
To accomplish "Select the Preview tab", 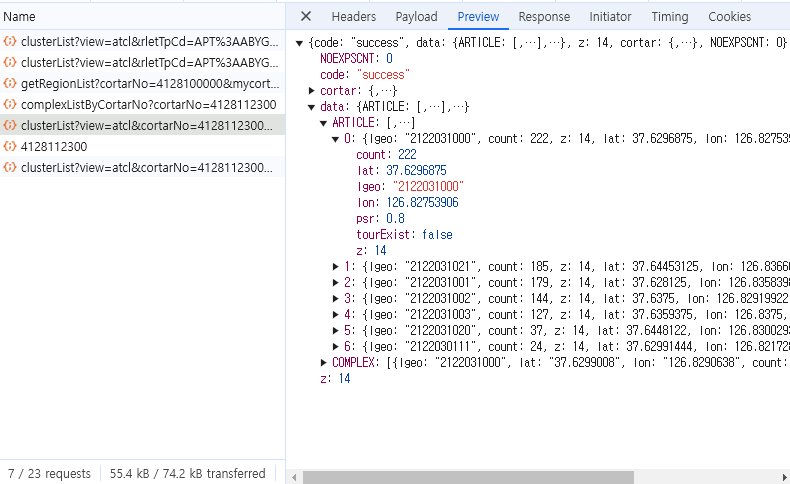I will [478, 17].
